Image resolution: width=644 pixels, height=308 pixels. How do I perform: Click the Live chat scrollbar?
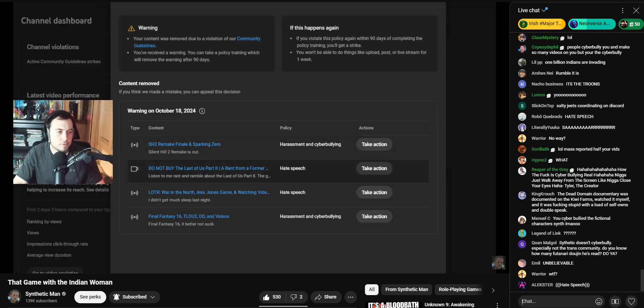[x=642, y=280]
